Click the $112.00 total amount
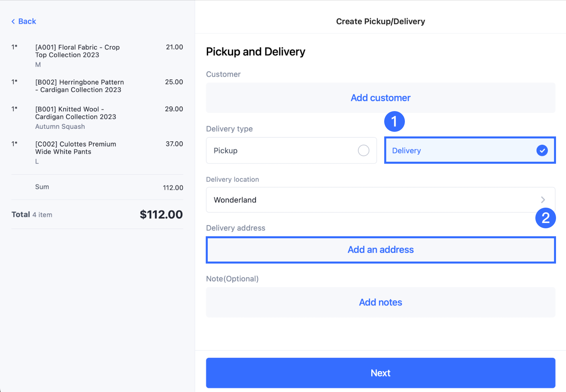The height and width of the screenshot is (392, 566). [161, 215]
